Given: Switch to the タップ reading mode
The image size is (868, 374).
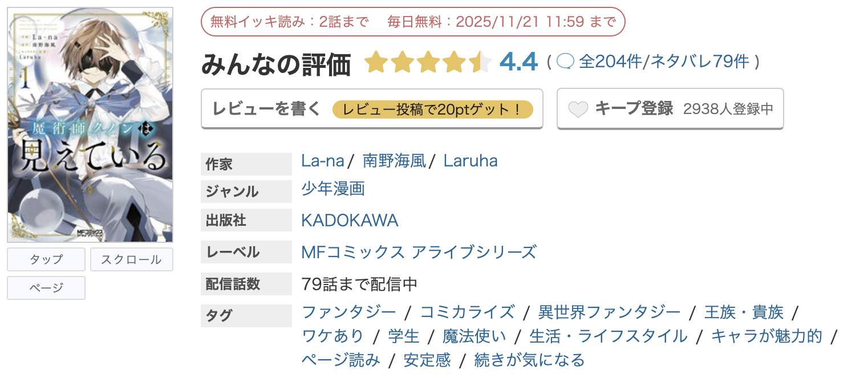Looking at the screenshot, I should [46, 259].
